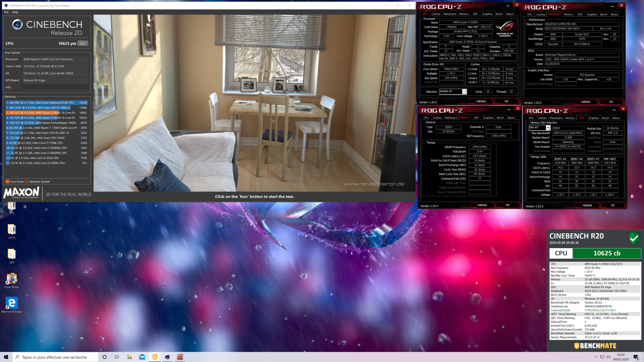Screen dimensions: 644x362
Task: Open the r15 E desktop folder
Action: pyautogui.click(x=12, y=232)
